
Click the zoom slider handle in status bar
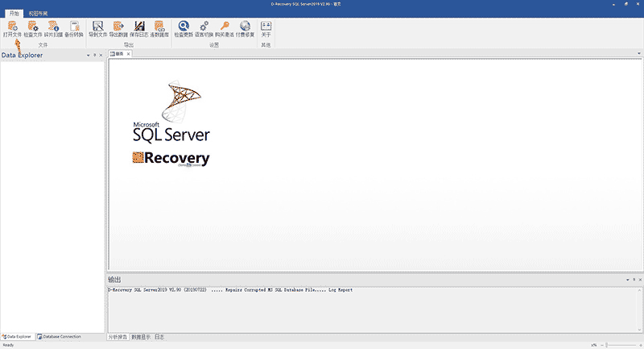click(607, 345)
